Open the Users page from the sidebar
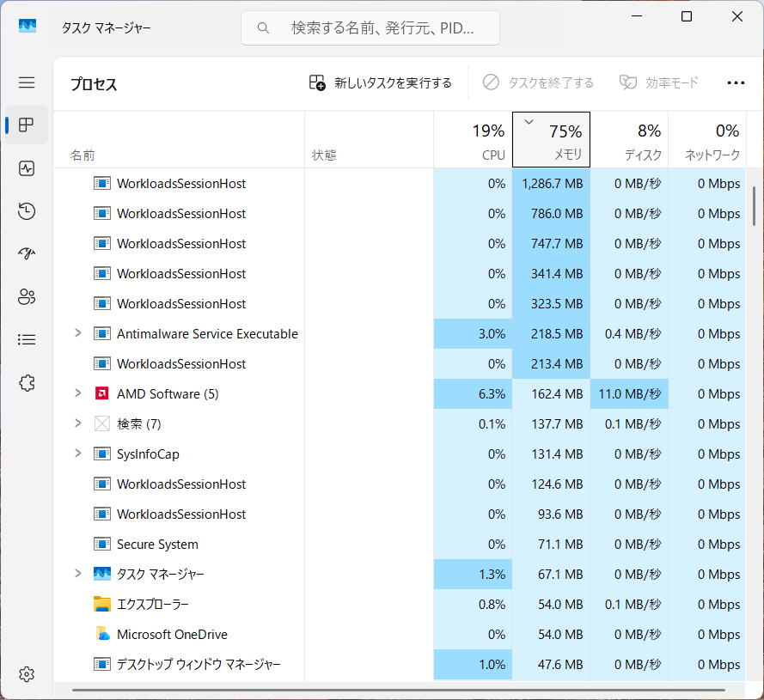764x700 pixels. [x=26, y=296]
